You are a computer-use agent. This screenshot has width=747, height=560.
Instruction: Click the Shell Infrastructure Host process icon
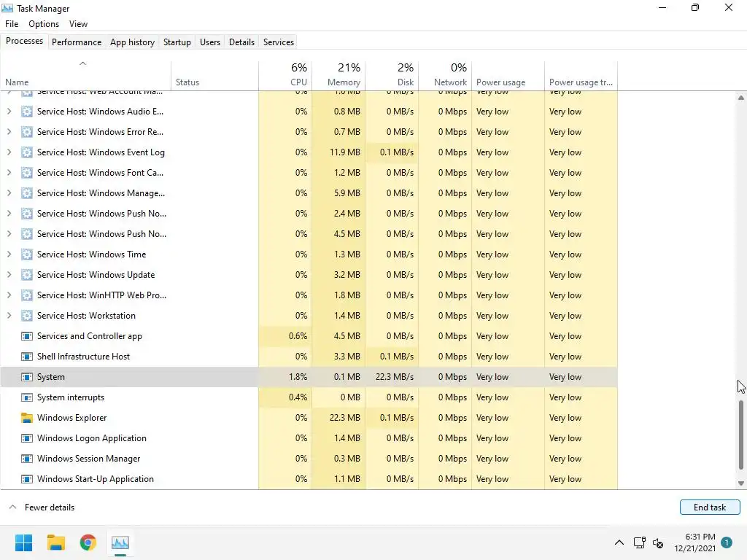[x=27, y=357]
